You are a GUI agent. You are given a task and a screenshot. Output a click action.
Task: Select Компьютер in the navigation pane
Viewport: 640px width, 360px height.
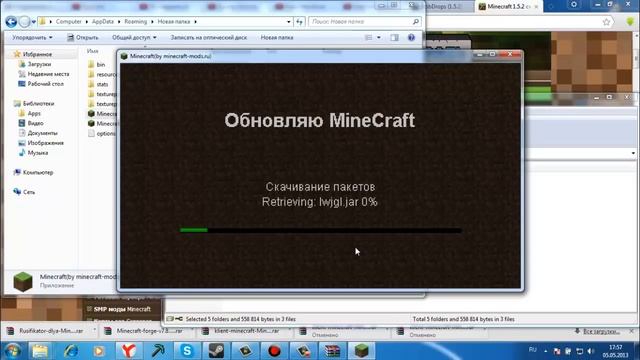tap(38, 172)
